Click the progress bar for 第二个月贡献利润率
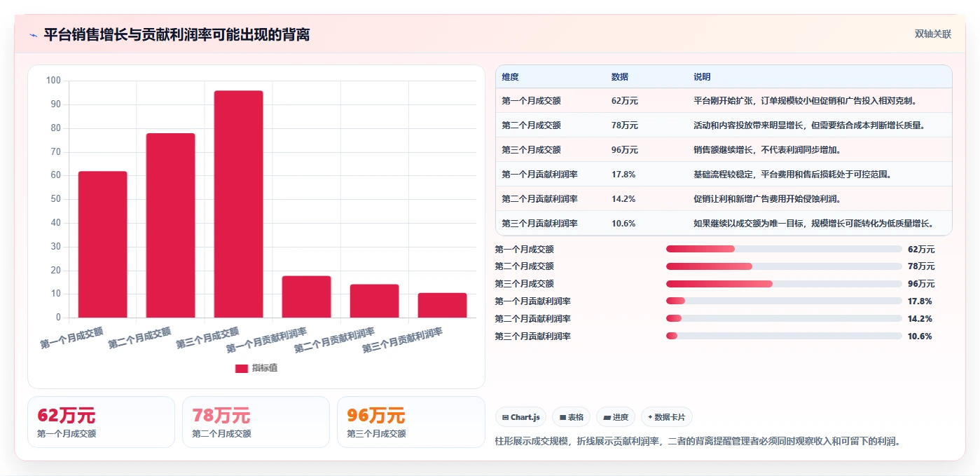 pos(784,319)
